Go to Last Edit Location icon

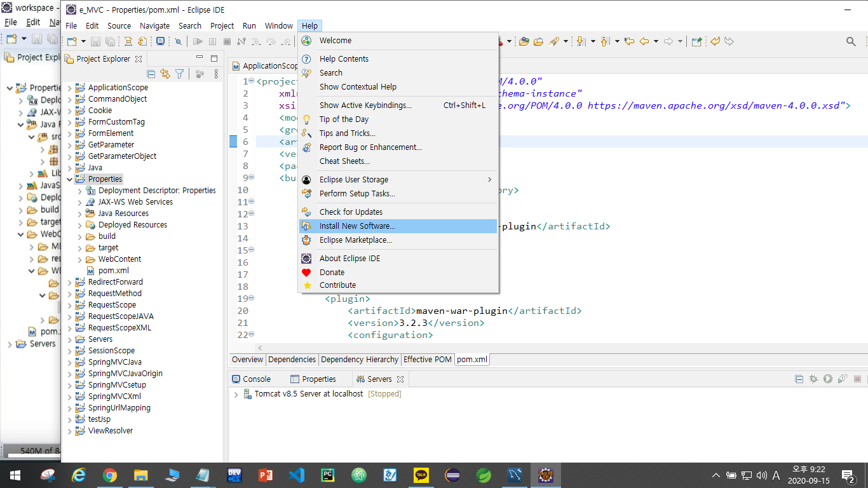click(629, 41)
